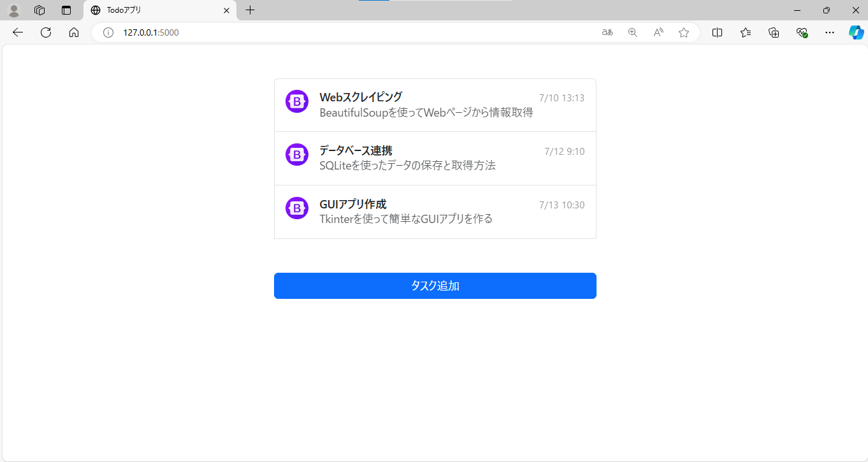Viewport: 868px width, 462px height.
Task: Enable split screen view
Action: (x=717, y=32)
